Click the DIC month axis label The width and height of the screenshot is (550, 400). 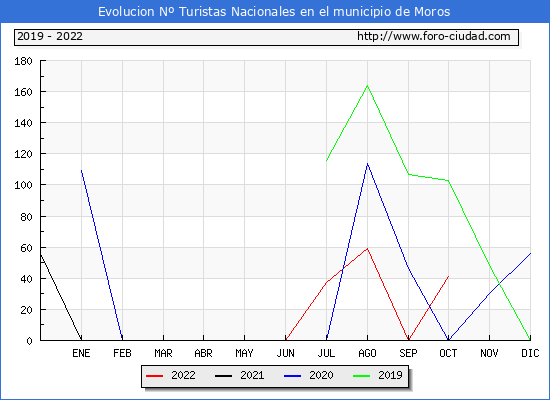point(530,353)
